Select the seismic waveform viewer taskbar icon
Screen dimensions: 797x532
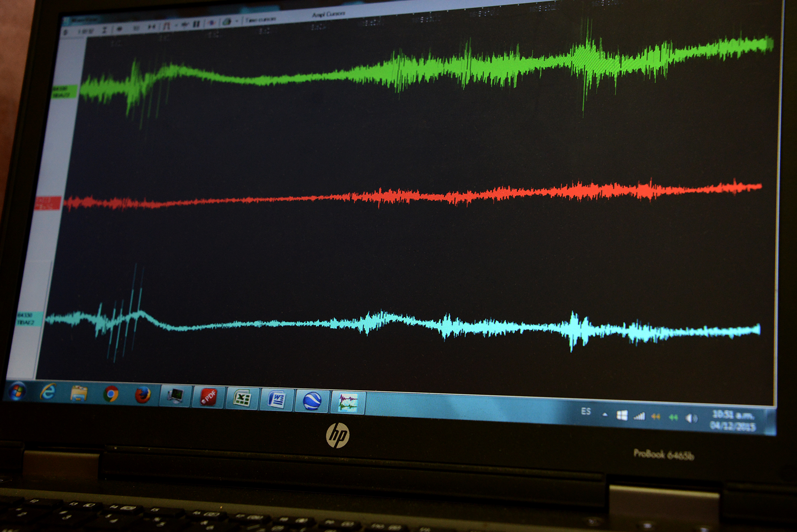tap(348, 402)
